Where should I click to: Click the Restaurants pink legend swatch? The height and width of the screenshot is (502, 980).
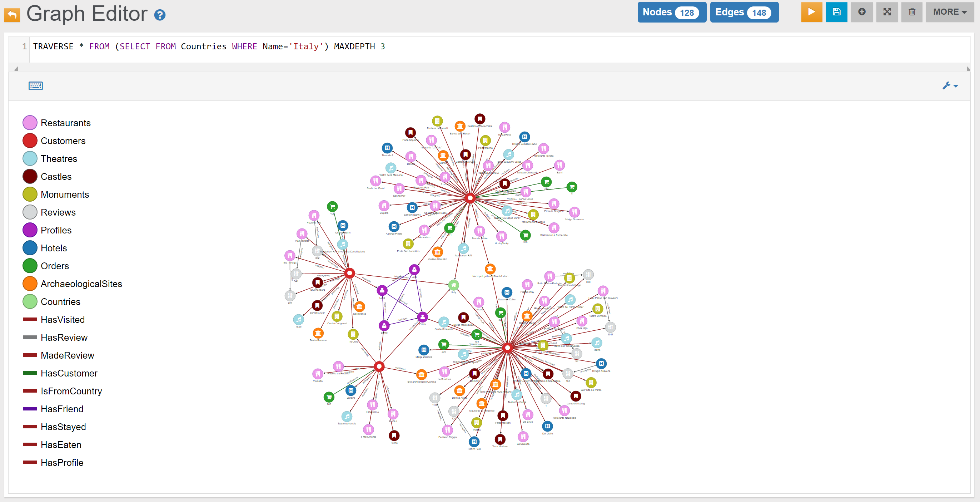(30, 123)
